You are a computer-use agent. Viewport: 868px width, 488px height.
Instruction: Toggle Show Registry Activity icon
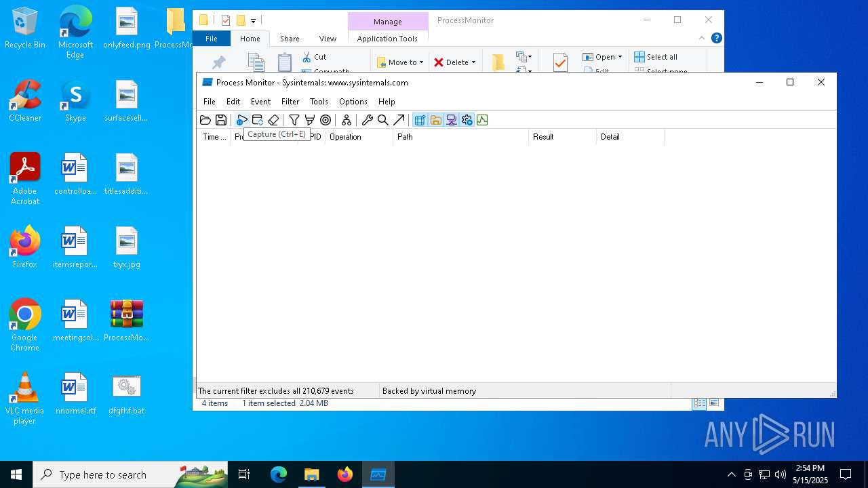(x=420, y=120)
